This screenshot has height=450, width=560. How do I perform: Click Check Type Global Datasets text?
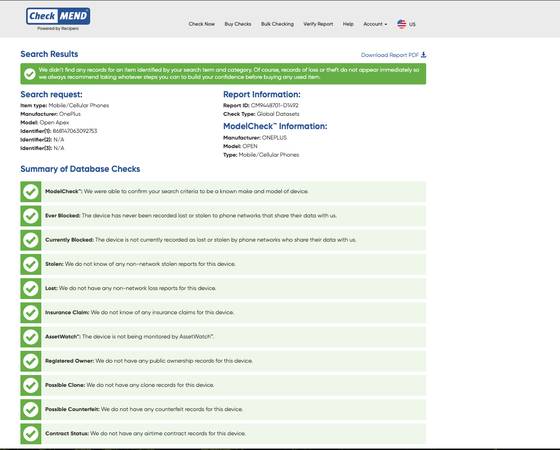pyautogui.click(x=261, y=114)
